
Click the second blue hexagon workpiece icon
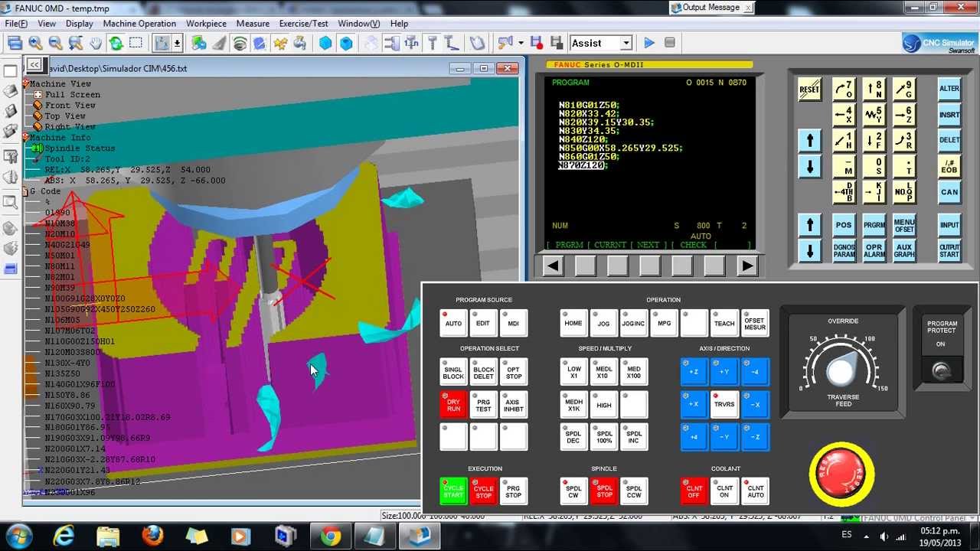pos(346,44)
